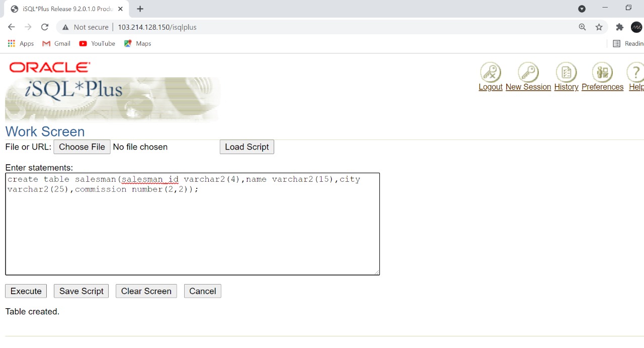Click the Execute button
644x348 pixels.
tap(26, 291)
